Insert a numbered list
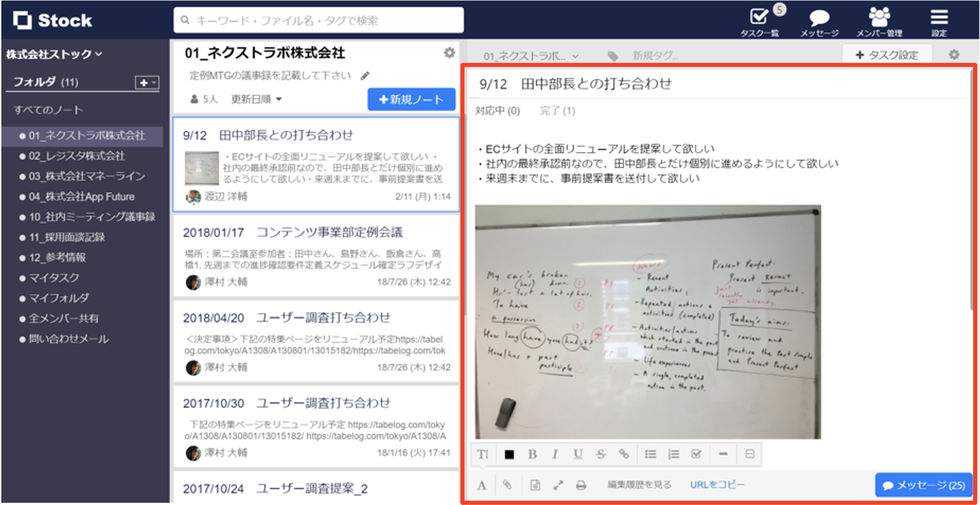The image size is (980, 505). [673, 454]
